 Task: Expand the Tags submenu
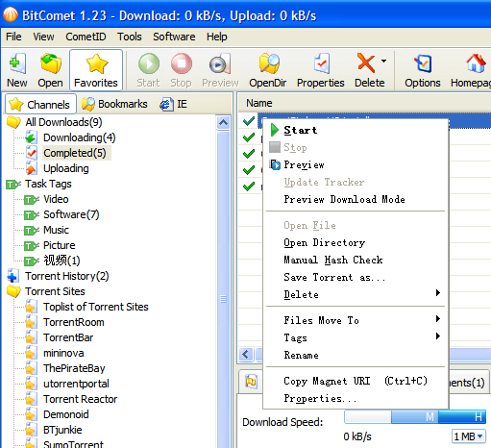(x=356, y=337)
